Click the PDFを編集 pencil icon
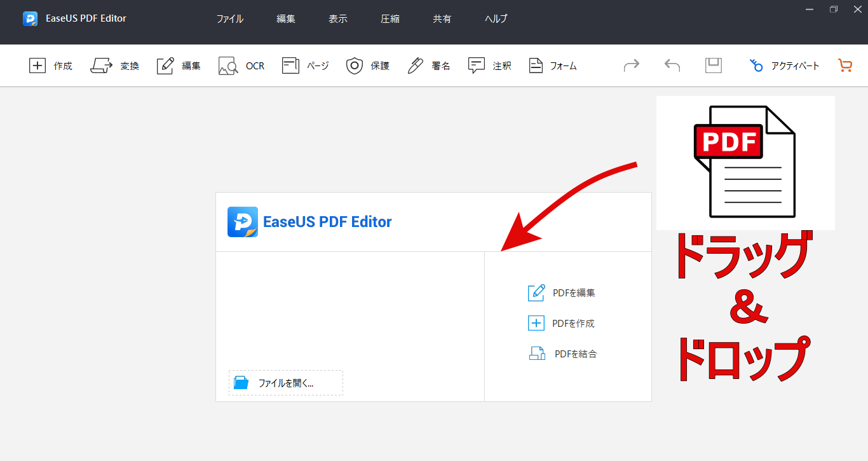The height and width of the screenshot is (461, 868). [x=536, y=292]
